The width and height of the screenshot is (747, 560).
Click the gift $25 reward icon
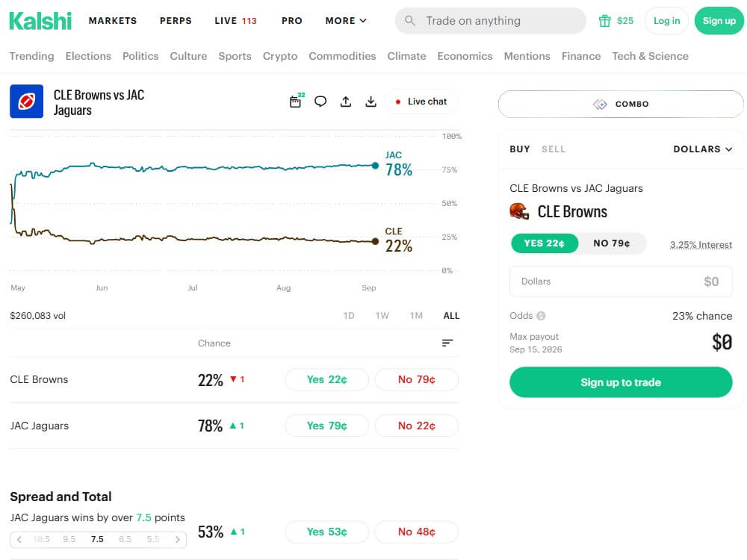pos(604,20)
